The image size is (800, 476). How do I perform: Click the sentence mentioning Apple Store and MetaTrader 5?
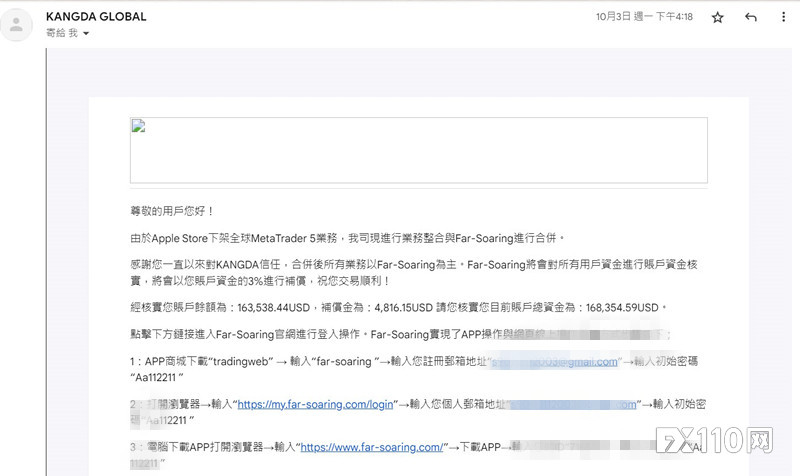(347, 238)
